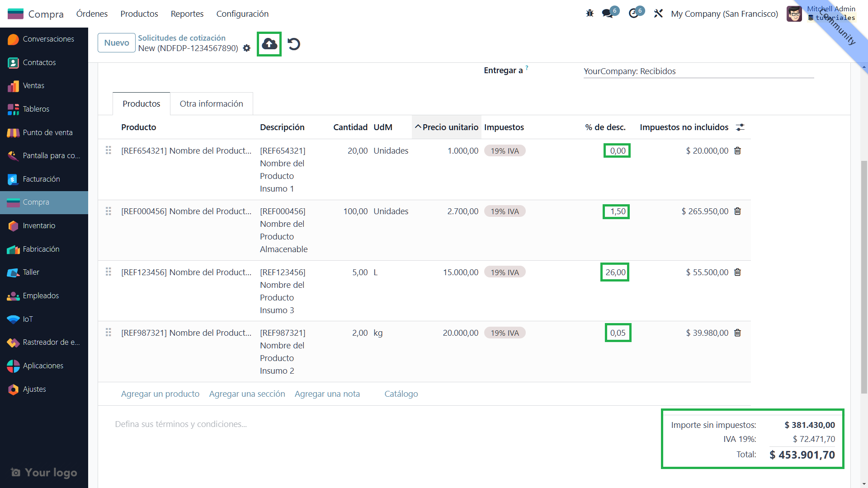Open the conversations messages icon in top bar
868x488 pixels.
(608, 14)
